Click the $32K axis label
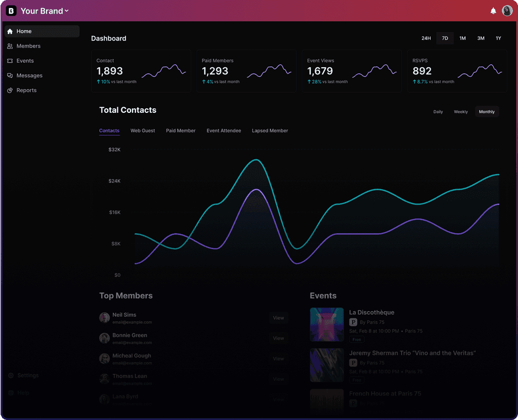 tap(114, 150)
